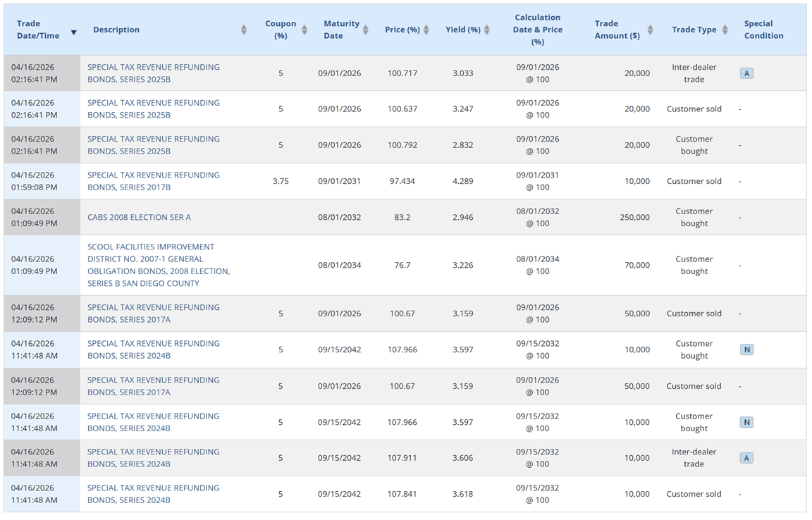Viewport: 812px width, 520px height.
Task: Open Series 2024B bond priced at 107.841
Action: tap(153, 494)
